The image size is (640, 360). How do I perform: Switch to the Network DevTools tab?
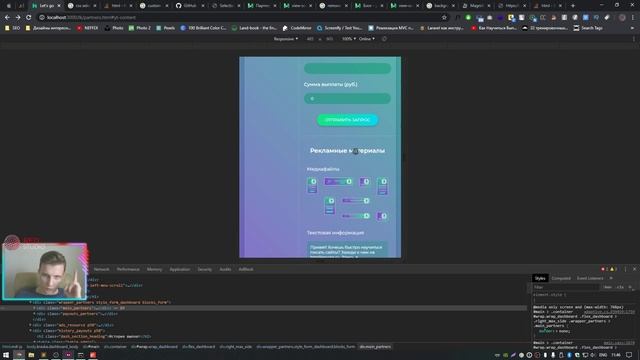click(102, 269)
